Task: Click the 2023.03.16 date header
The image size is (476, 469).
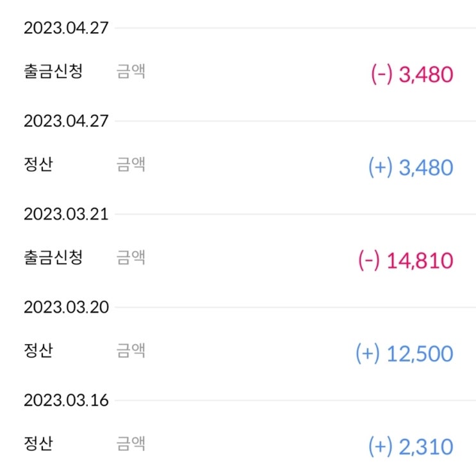Action: (66, 400)
